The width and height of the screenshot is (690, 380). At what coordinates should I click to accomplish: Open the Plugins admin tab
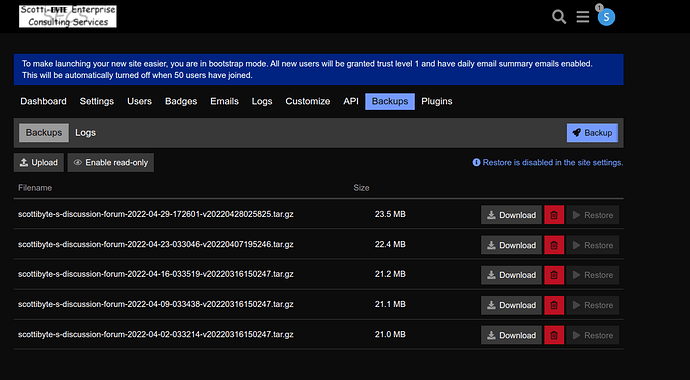click(437, 101)
